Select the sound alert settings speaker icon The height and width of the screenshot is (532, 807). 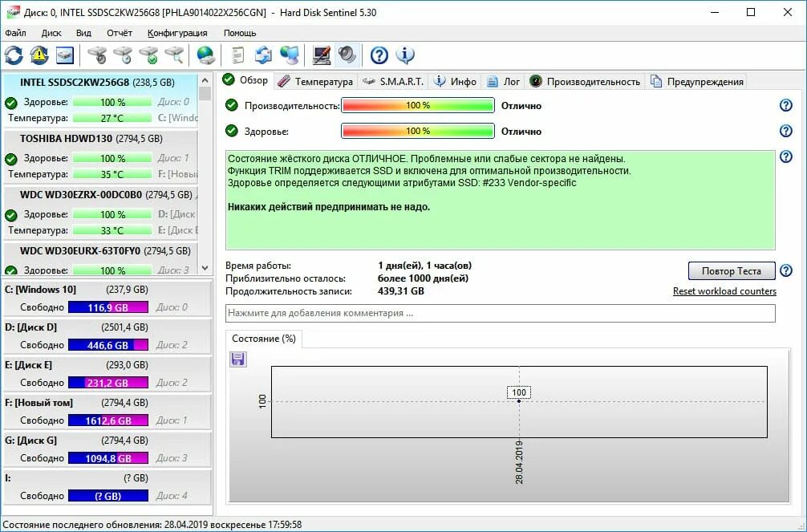pyautogui.click(x=347, y=55)
